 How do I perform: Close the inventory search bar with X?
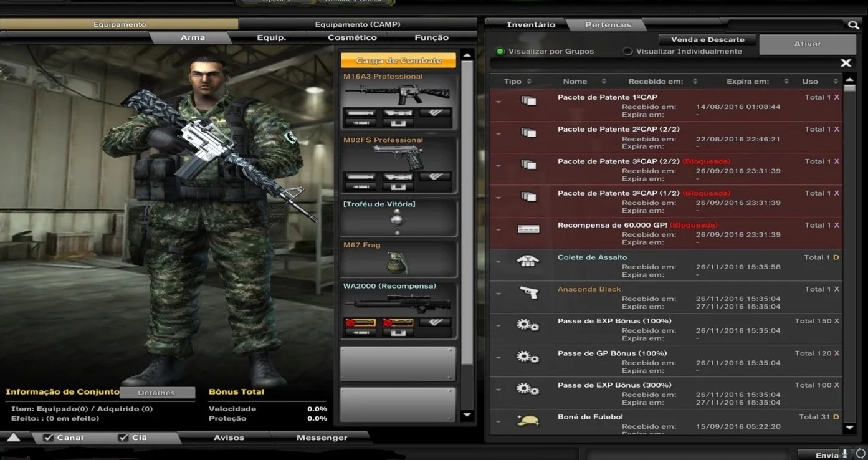(x=846, y=63)
